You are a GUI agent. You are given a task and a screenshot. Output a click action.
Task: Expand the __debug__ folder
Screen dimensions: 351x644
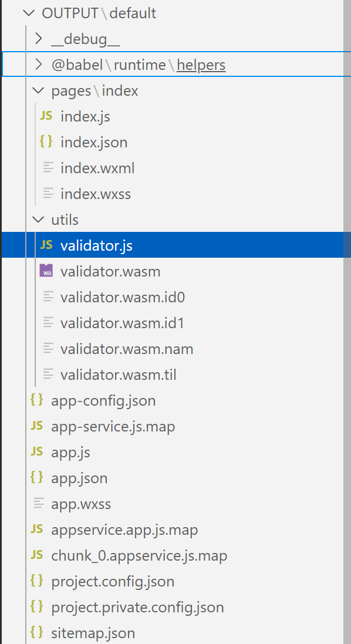[x=38, y=39]
